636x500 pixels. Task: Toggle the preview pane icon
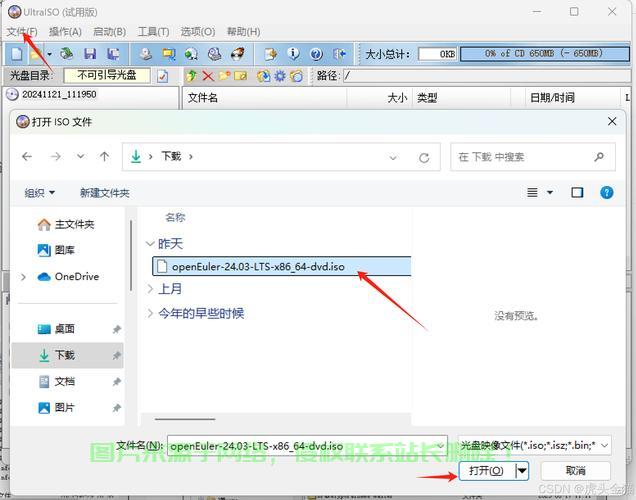pos(577,193)
